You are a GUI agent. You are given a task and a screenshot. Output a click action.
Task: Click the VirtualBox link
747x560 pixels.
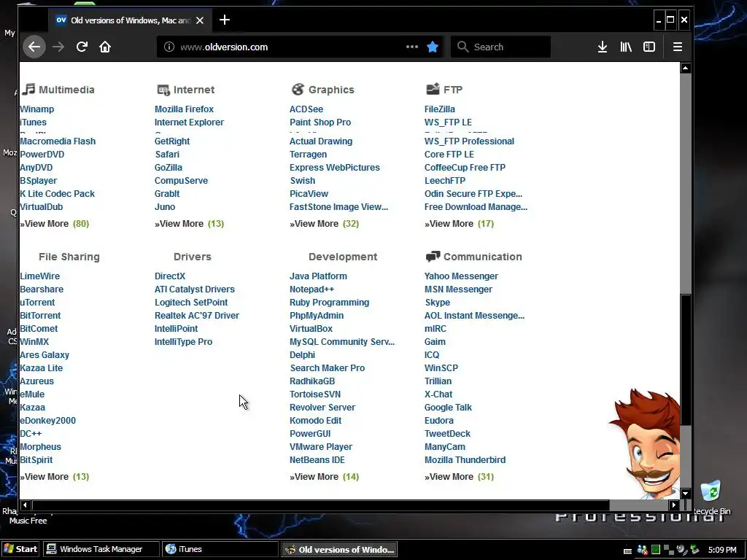[x=311, y=329]
